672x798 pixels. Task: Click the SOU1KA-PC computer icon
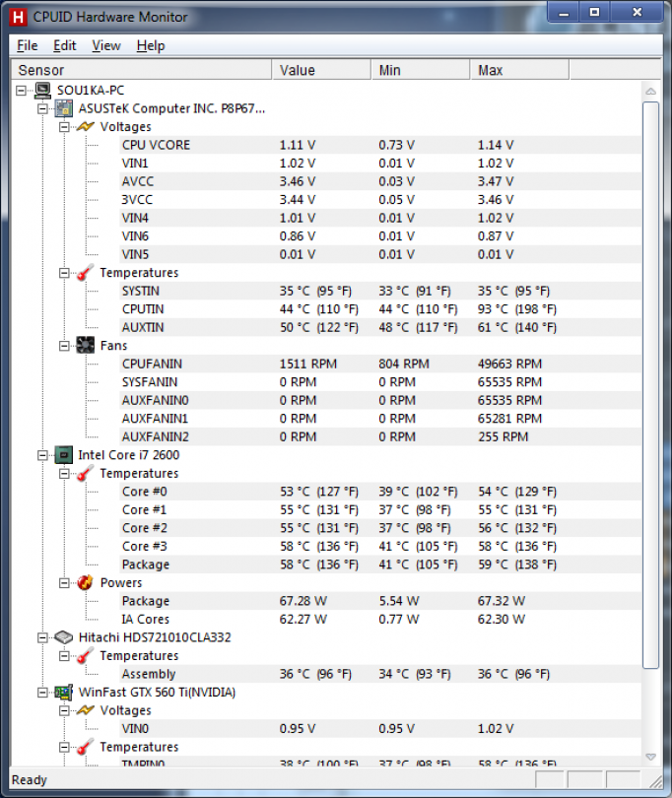tap(43, 90)
